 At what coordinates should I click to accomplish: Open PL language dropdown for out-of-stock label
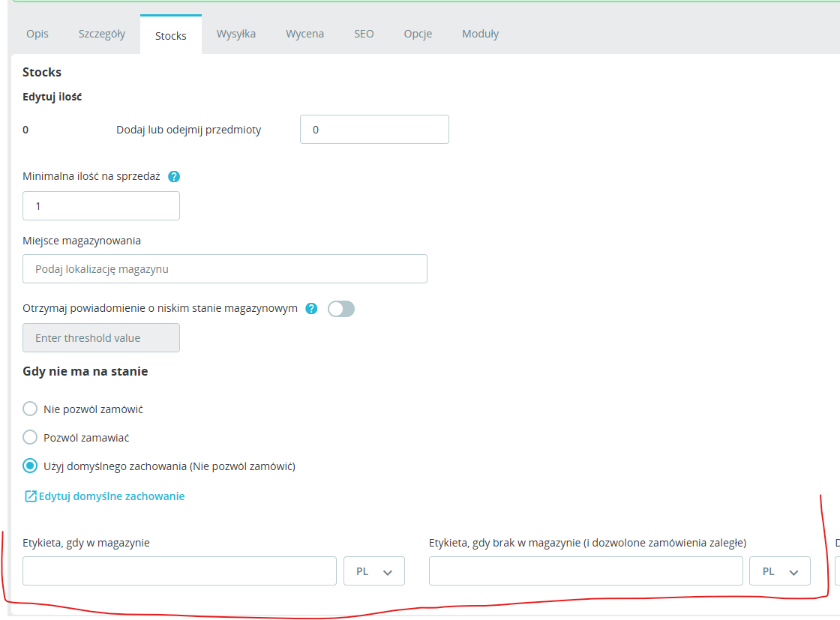[780, 571]
